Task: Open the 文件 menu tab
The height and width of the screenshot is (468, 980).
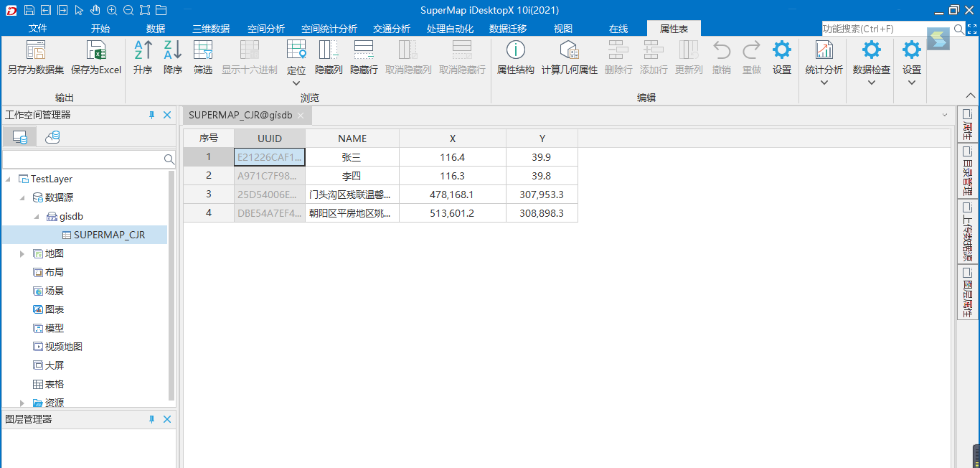Action: point(37,29)
